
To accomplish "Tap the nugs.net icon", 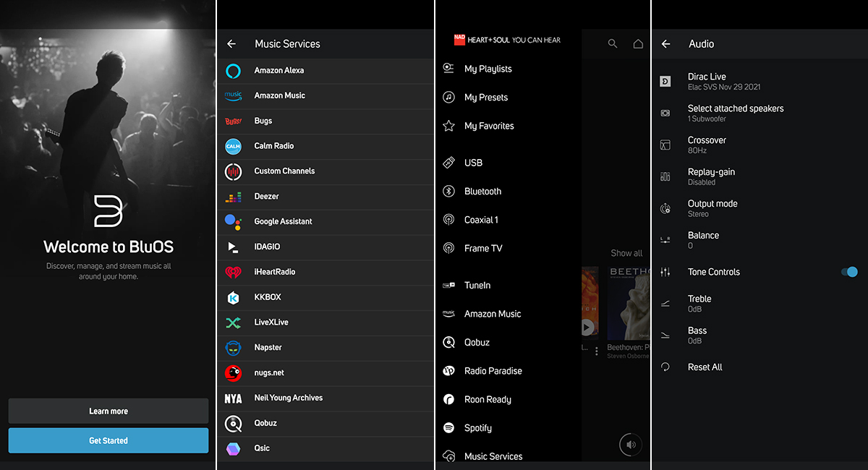I will click(x=233, y=373).
